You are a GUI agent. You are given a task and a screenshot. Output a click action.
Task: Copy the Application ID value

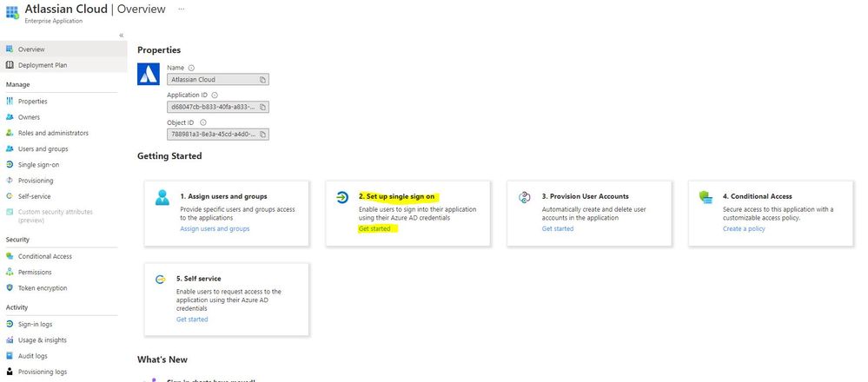(263, 107)
